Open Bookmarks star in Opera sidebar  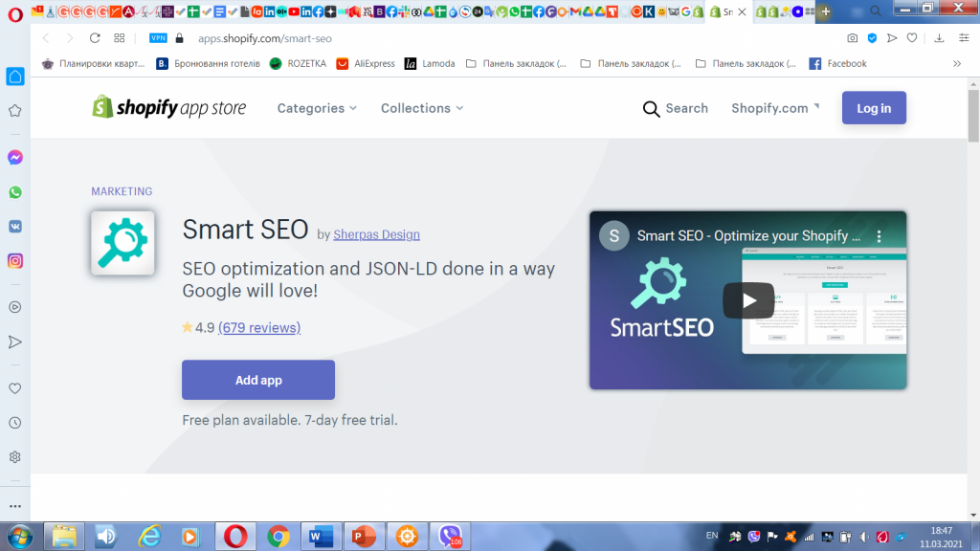(15, 111)
